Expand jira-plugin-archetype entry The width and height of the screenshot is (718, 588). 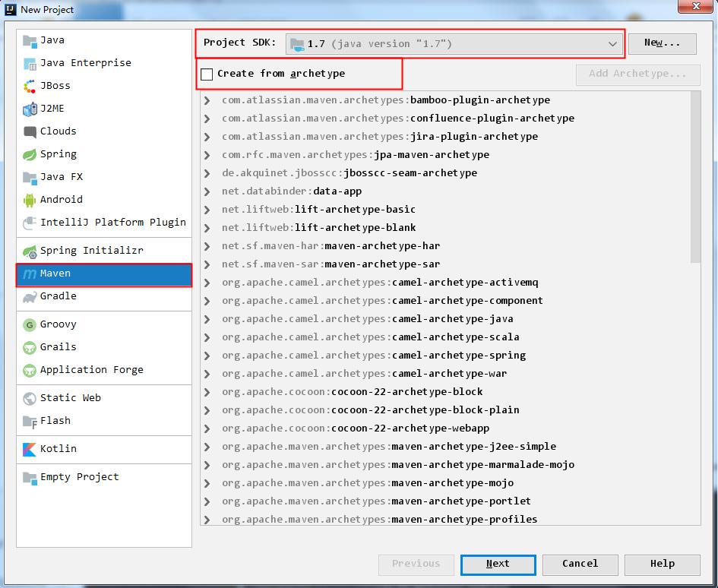coord(207,137)
